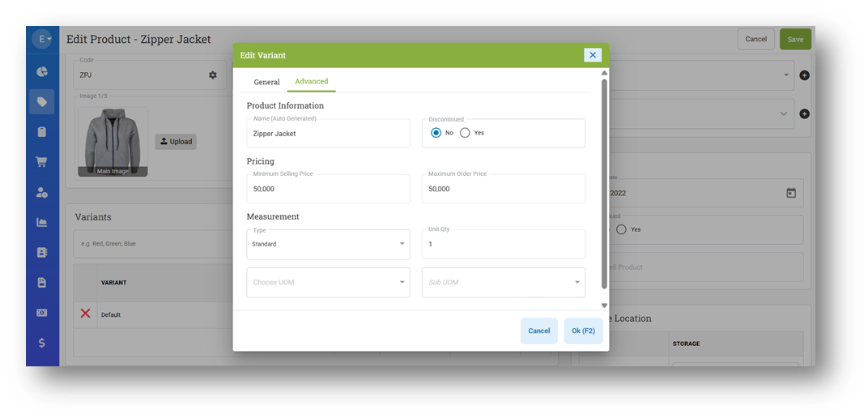Click Cancel in the Edit Variant dialog
The height and width of the screenshot is (419, 868).
[538, 331]
